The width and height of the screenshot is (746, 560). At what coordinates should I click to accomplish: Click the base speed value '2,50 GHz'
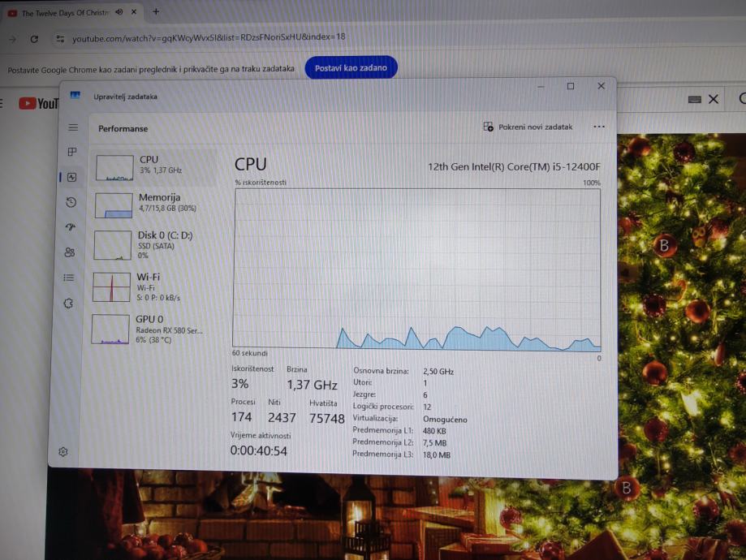point(438,371)
